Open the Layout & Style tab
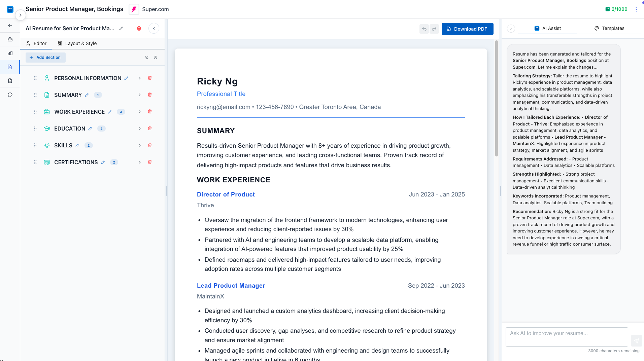The image size is (644, 361). click(77, 43)
